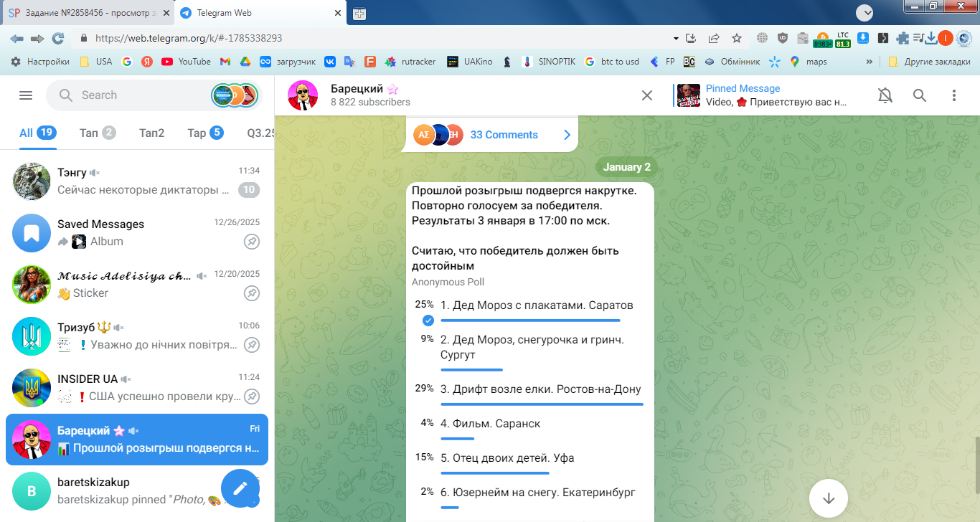Click the grey globe extension icon

(x=762, y=39)
